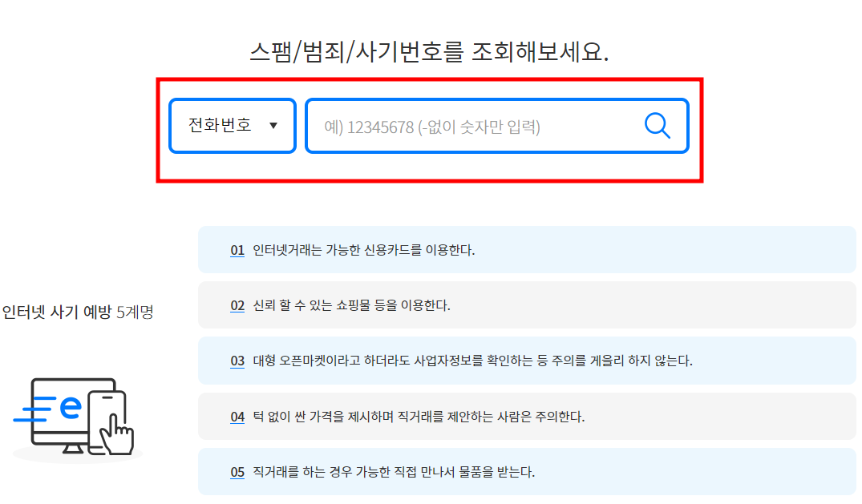Click the 스팸/범죄/사기번호 조회 page heading
Image resolution: width=862 pixels, height=504 pixels.
coord(431,50)
